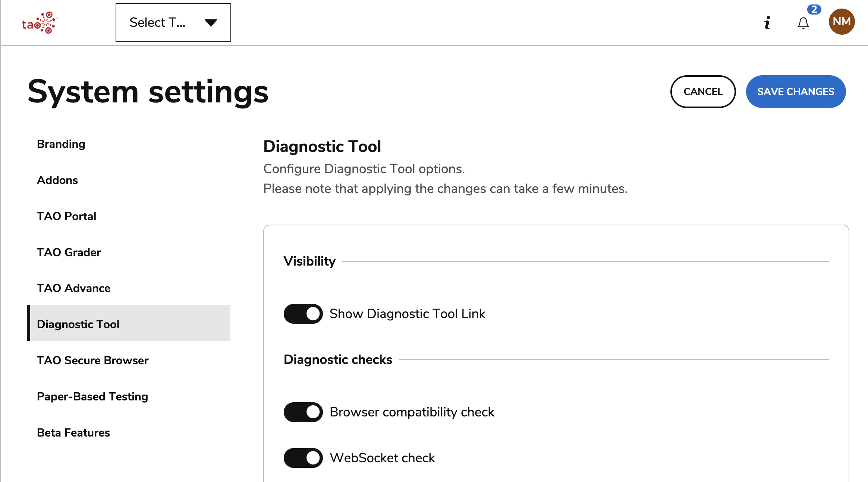Expand the Select T... dropdown

(x=173, y=23)
